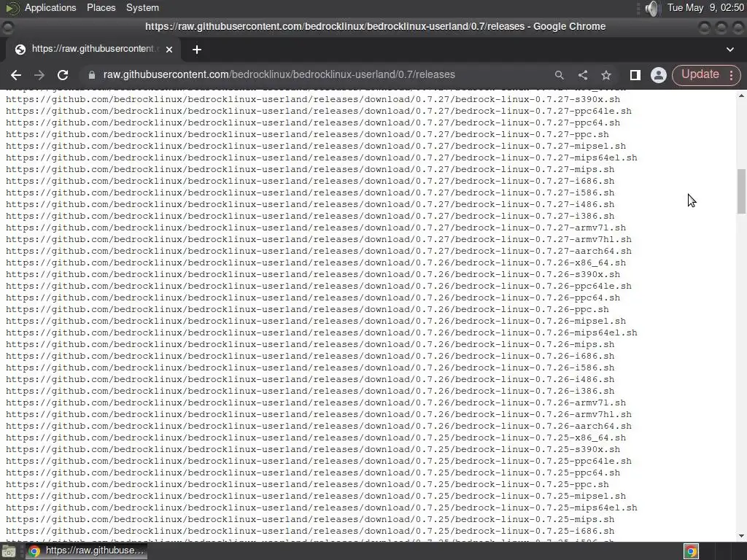Open the Applications menu

click(50, 7)
